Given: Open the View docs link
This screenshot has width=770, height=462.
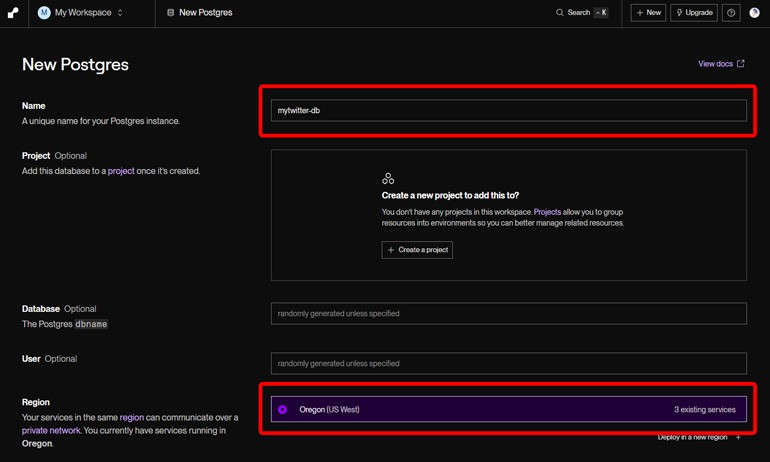Looking at the screenshot, I should pos(715,64).
